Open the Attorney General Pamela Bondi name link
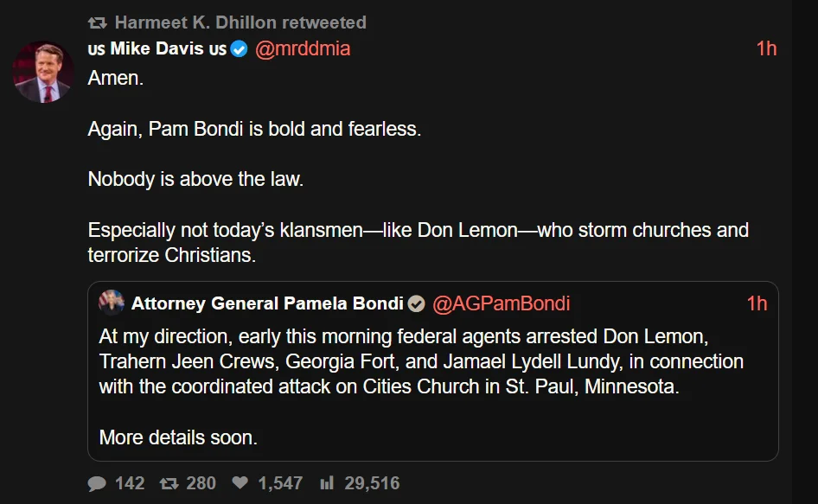Image resolution: width=818 pixels, height=504 pixels. point(267,303)
